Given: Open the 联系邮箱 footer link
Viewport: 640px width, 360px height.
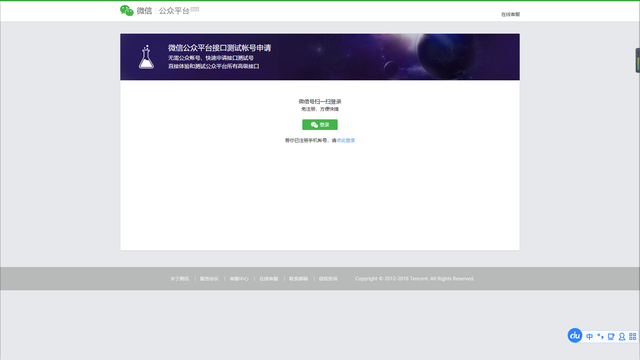Looking at the screenshot, I should (298, 279).
